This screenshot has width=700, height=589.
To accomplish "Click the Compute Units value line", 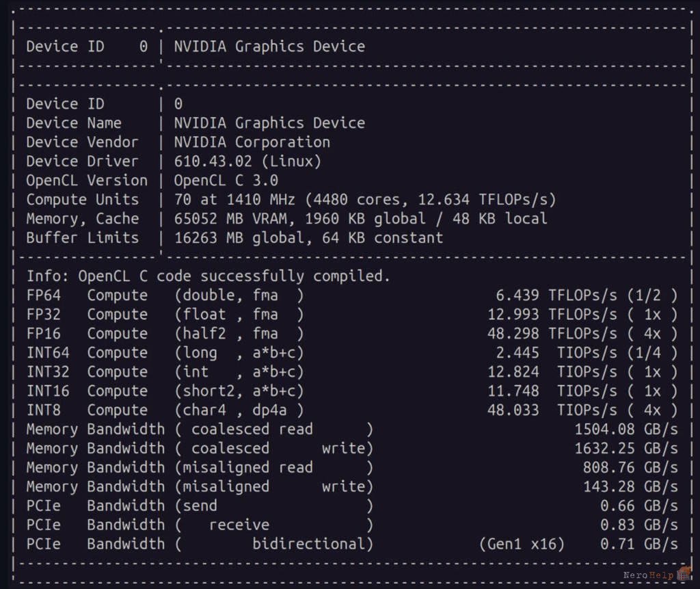I will point(365,200).
